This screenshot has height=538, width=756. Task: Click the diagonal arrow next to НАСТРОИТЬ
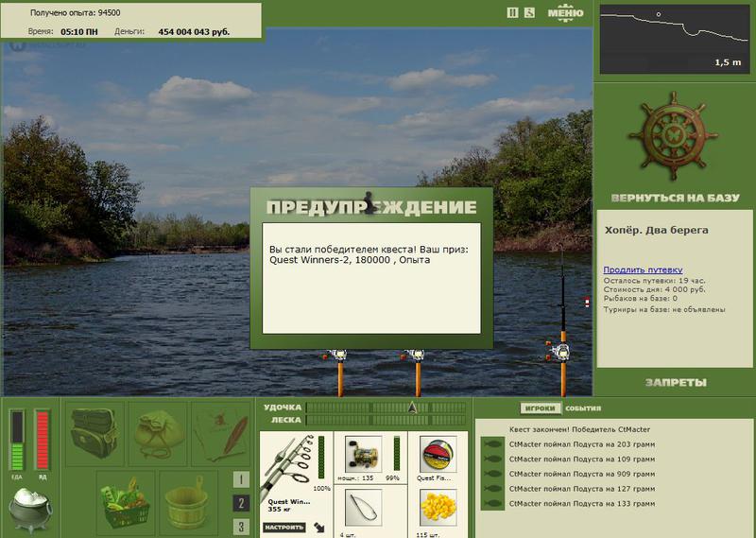pyautogui.click(x=319, y=528)
